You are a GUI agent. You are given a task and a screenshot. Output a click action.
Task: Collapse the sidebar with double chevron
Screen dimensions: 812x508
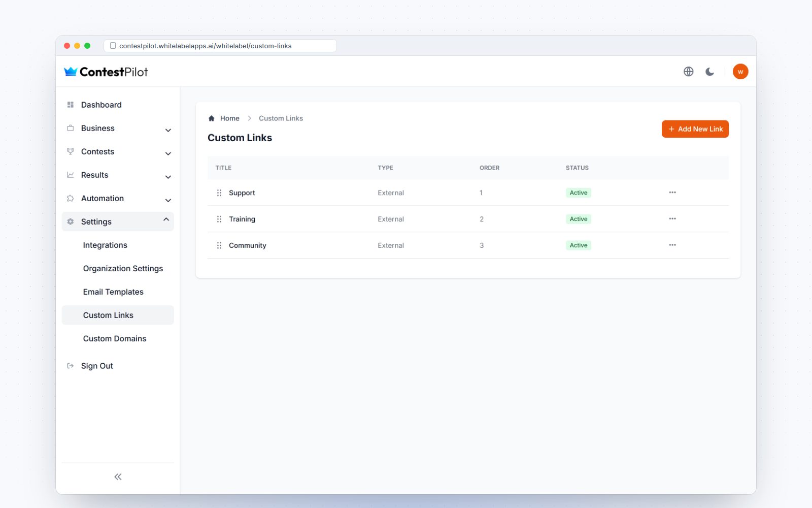point(118,477)
